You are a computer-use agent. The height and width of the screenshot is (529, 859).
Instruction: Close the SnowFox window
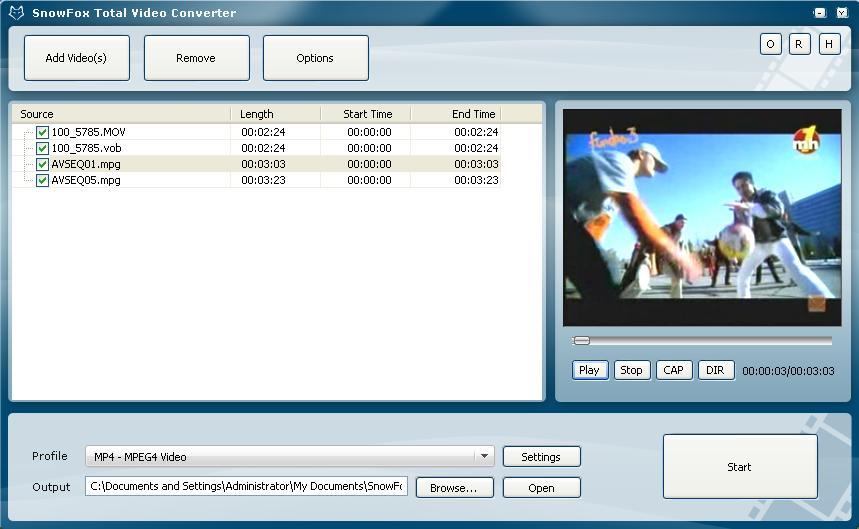point(842,13)
